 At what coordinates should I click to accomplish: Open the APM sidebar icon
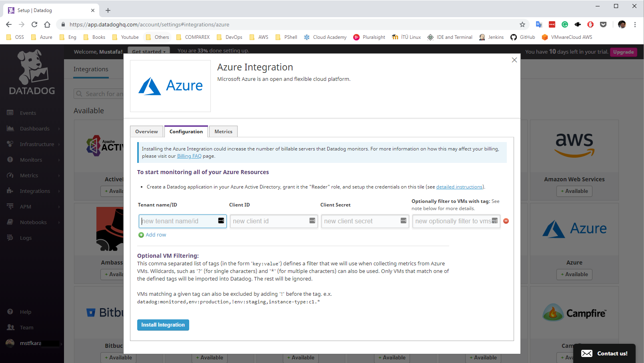click(x=10, y=207)
